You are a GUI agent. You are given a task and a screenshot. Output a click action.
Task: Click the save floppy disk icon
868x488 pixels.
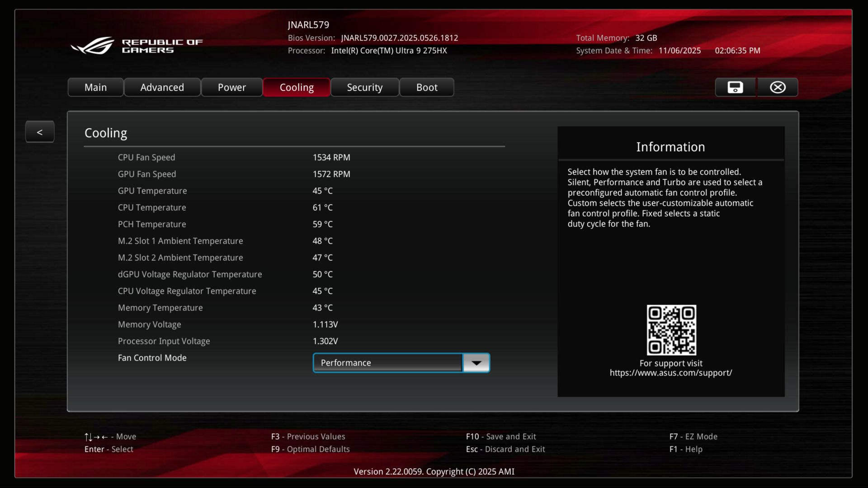click(x=735, y=87)
